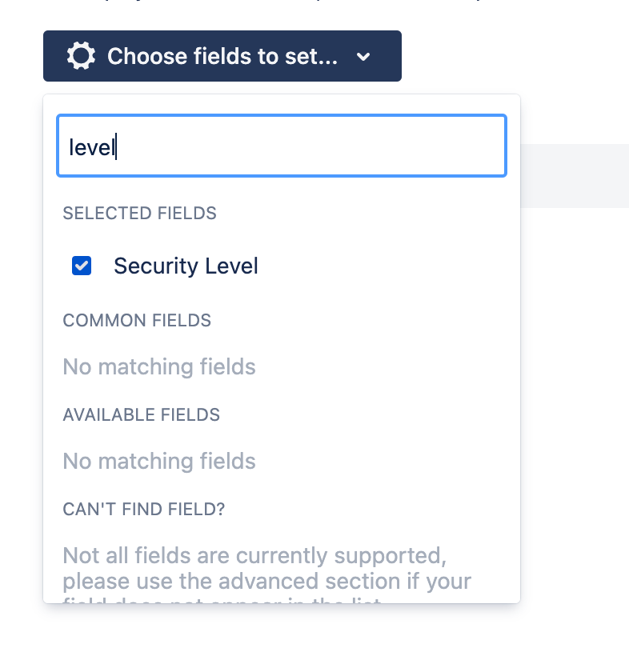Uncheck the Security Level checkbox
Screen dimensions: 629x672
click(82, 266)
